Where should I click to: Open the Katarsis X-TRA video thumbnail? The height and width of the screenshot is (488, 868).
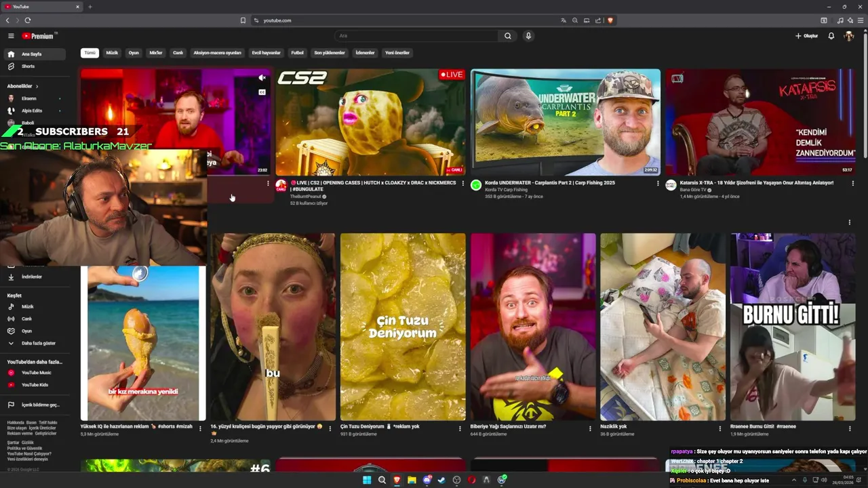click(761, 122)
